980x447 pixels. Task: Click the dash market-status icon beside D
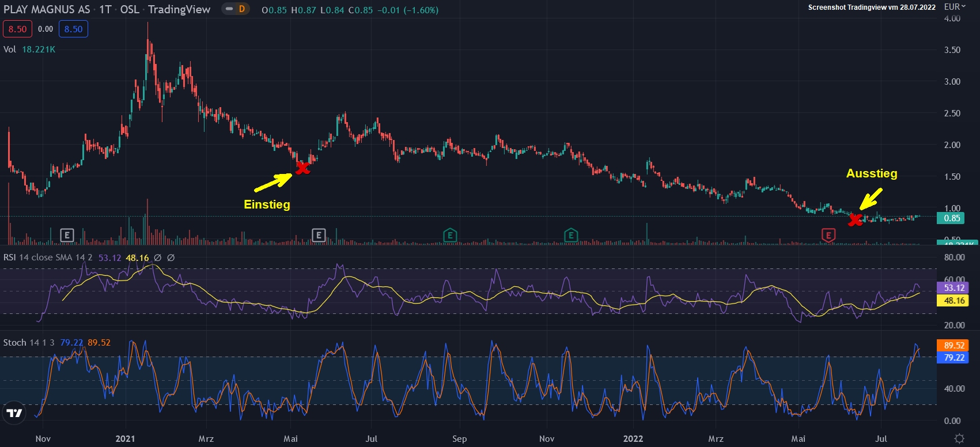point(229,9)
